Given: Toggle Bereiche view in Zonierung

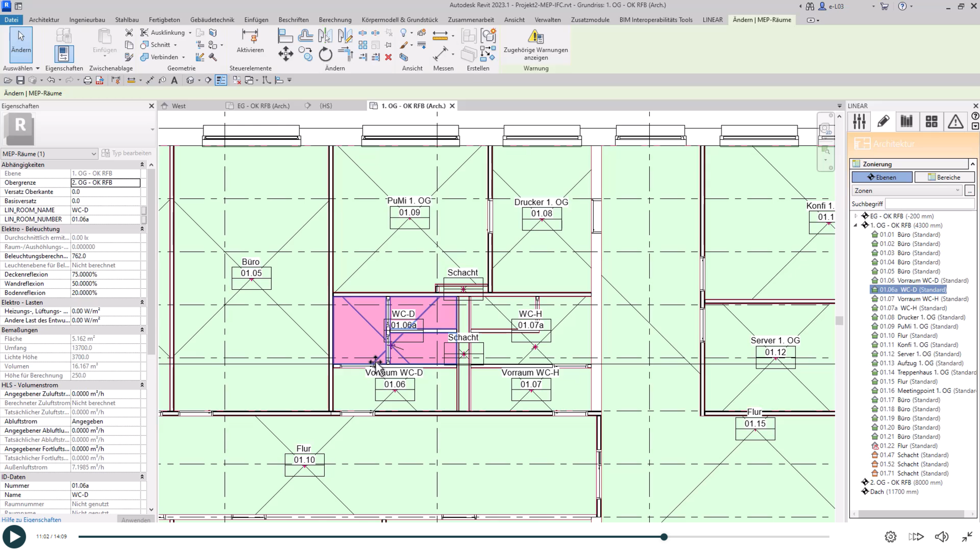Looking at the screenshot, I should click(x=944, y=177).
